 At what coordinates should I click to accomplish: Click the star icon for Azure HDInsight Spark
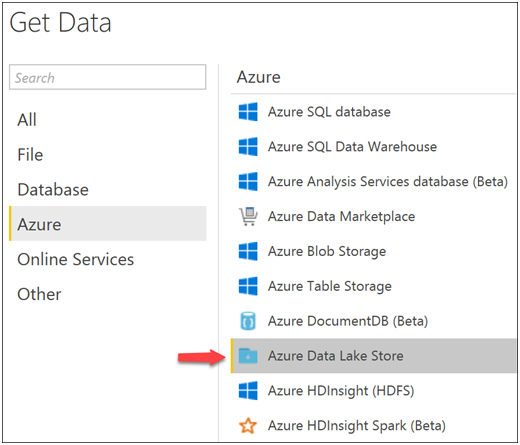(248, 426)
